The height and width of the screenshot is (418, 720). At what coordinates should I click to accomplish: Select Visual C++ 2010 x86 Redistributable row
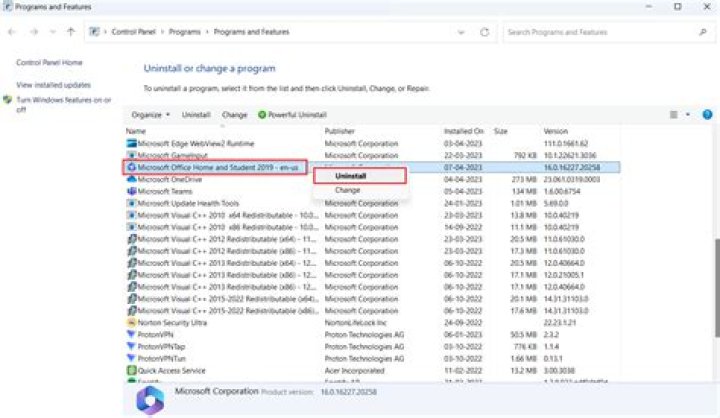(372, 227)
